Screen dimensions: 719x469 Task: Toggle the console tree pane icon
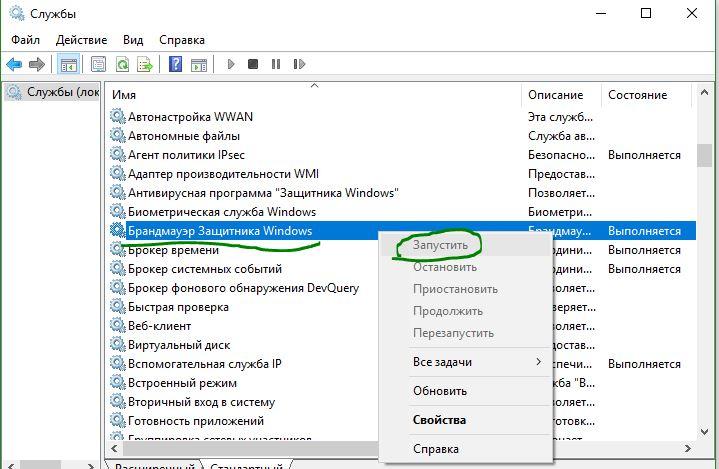[x=69, y=64]
